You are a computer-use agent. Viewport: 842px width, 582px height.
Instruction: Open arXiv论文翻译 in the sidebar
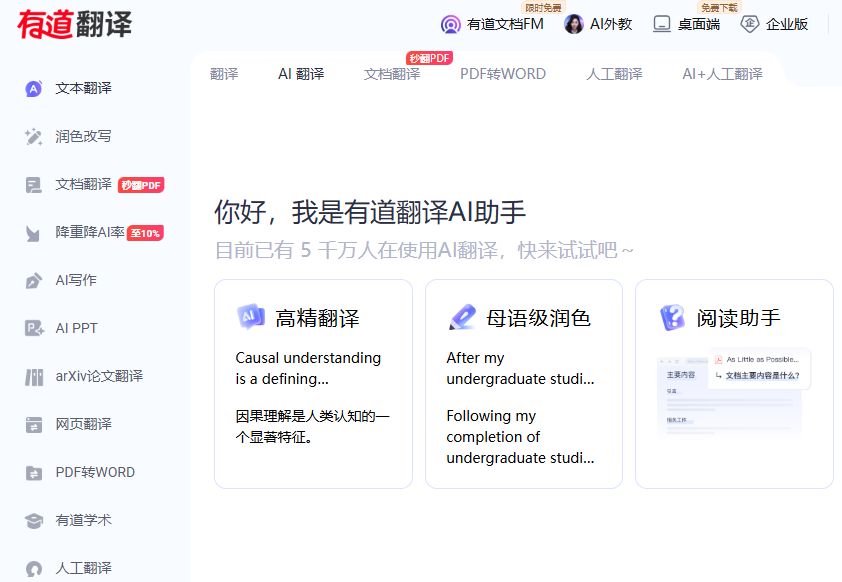coord(99,376)
